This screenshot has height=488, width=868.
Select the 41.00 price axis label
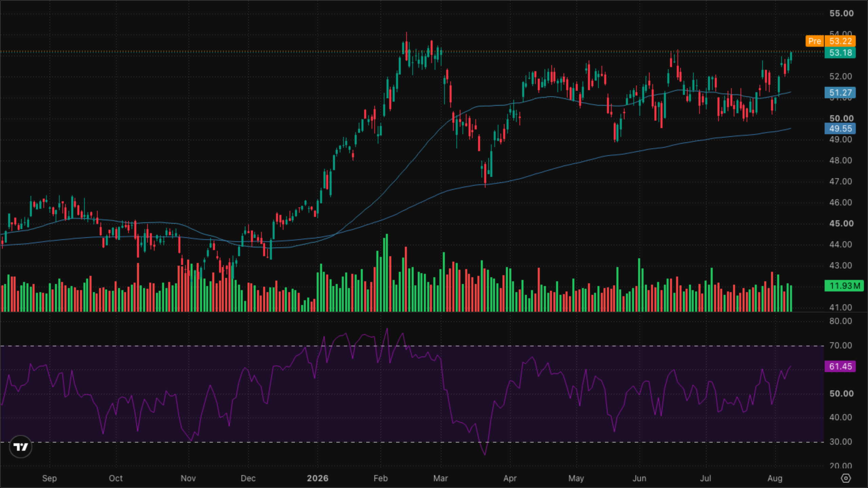pos(841,307)
